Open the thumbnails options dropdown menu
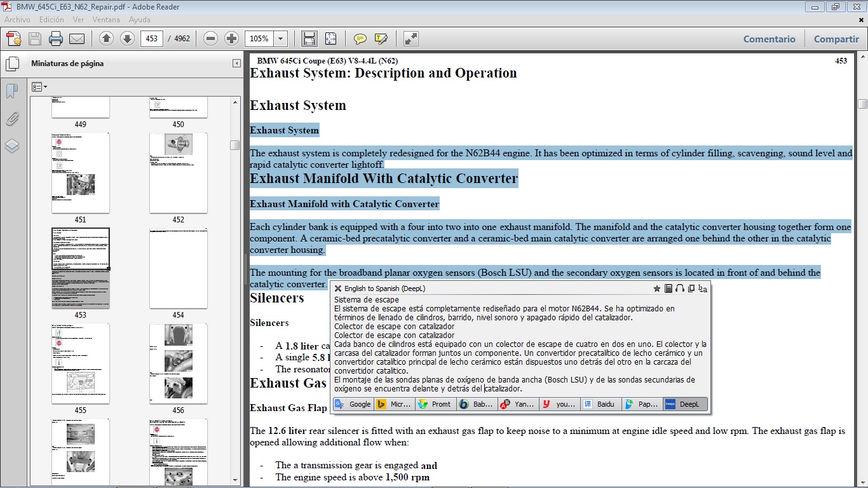This screenshot has width=868, height=488. tap(39, 86)
